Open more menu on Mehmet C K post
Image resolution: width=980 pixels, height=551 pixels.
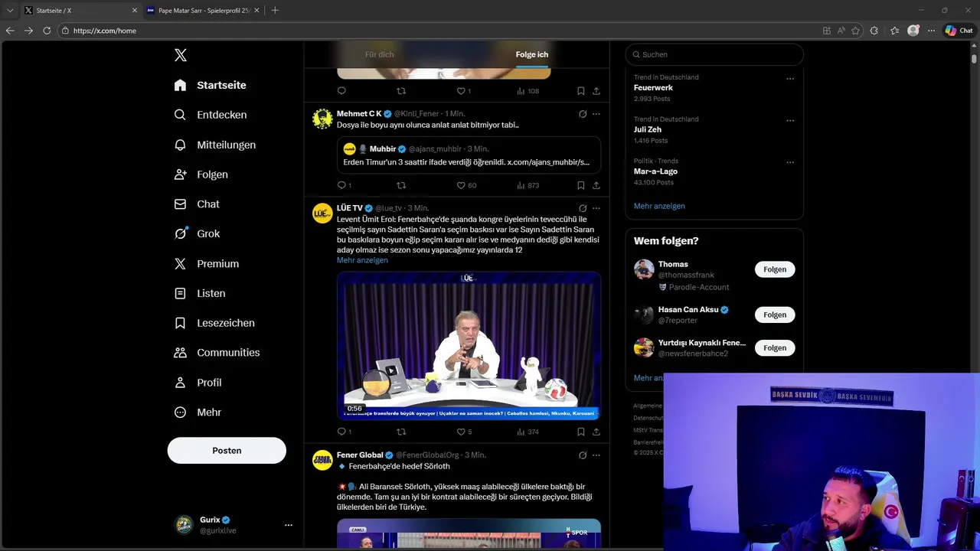(x=596, y=114)
